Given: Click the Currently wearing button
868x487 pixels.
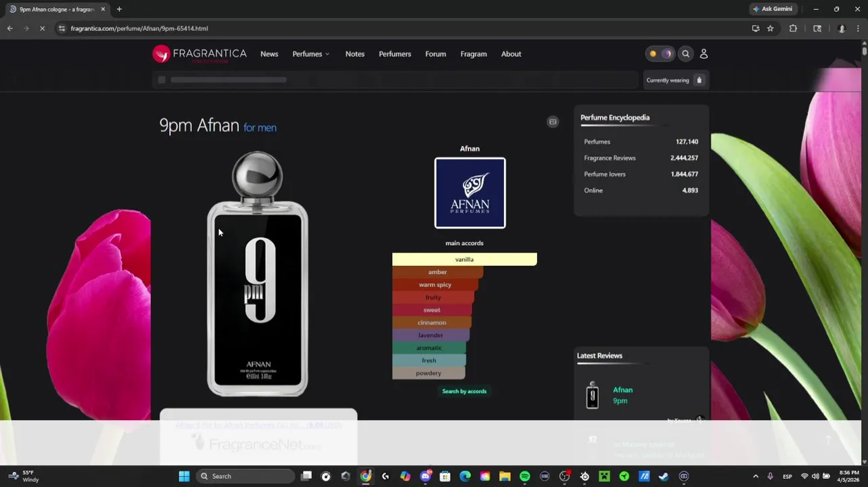Looking at the screenshot, I should coord(675,80).
